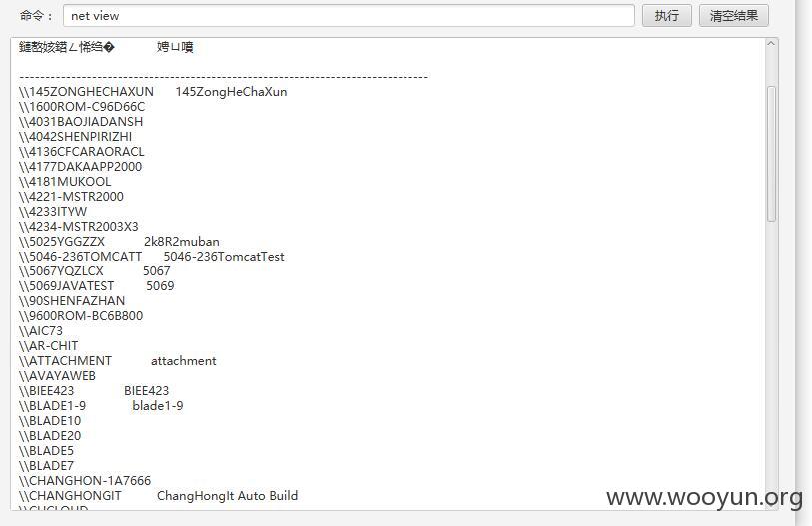Select the ChangHongIt Auto Build remark
This screenshot has width=812, height=526.
coord(228,497)
